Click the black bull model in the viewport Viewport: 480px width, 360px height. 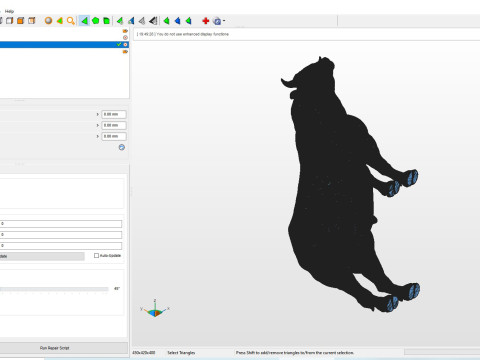[x=333, y=187]
